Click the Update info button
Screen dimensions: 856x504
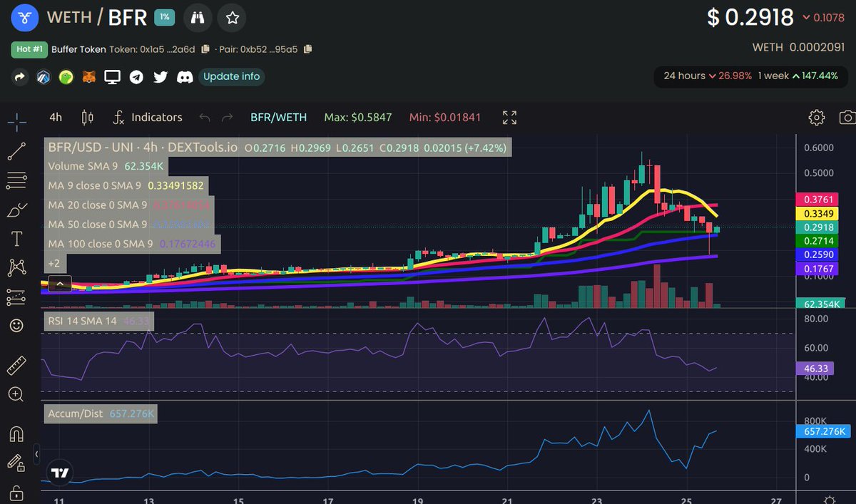pyautogui.click(x=231, y=76)
